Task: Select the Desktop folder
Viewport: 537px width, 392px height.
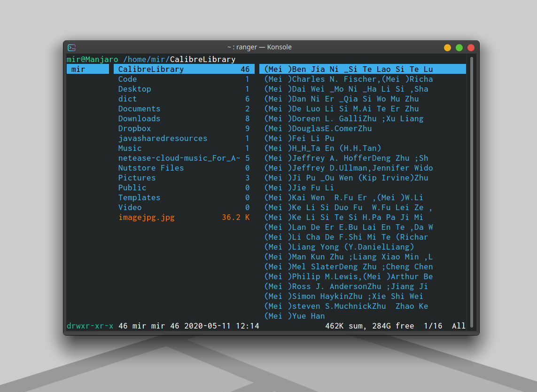Action: coord(184,89)
